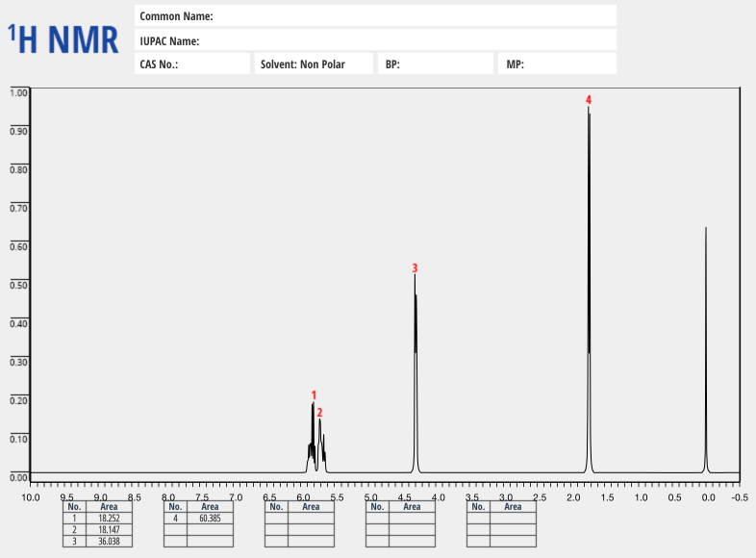Click the 1H NMR title
The height and width of the screenshot is (558, 756).
(63, 39)
